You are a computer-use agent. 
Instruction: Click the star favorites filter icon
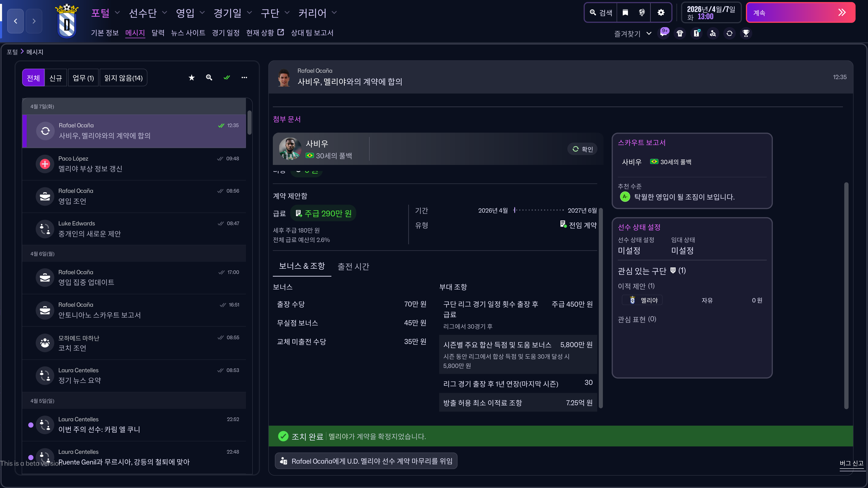click(191, 78)
